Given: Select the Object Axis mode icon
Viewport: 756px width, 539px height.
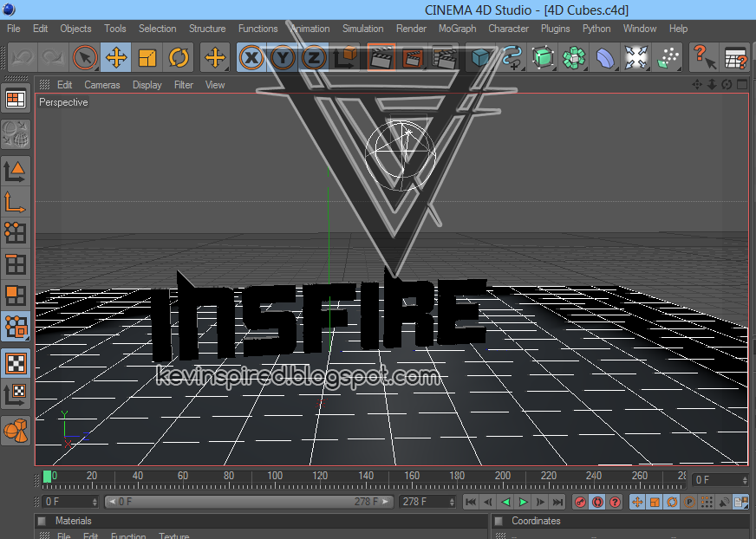Looking at the screenshot, I should (x=16, y=202).
